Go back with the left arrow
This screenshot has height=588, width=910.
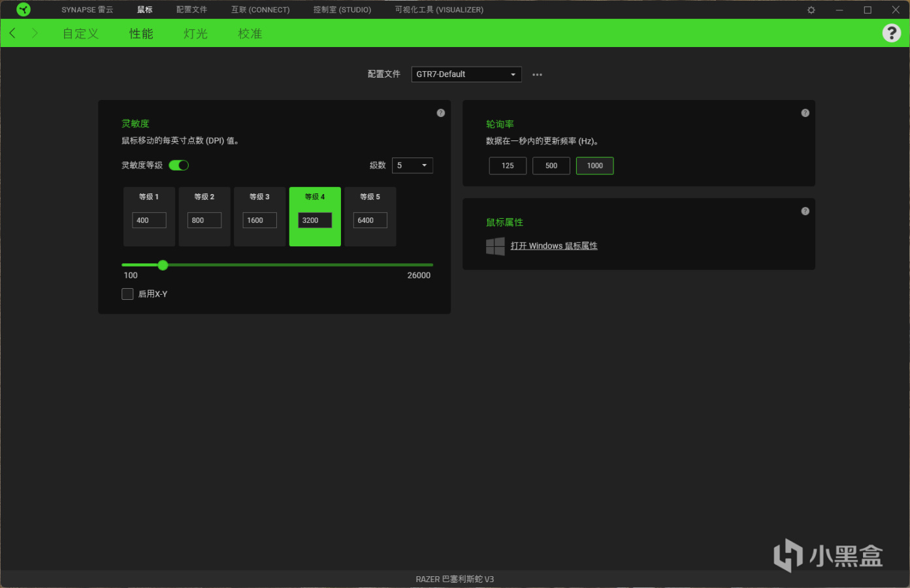12,33
